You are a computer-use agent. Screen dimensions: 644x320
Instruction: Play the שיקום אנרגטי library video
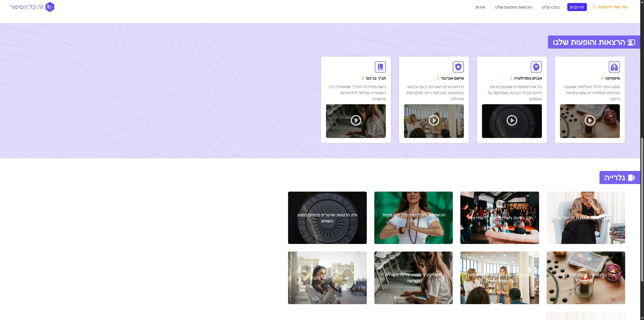[x=434, y=121]
